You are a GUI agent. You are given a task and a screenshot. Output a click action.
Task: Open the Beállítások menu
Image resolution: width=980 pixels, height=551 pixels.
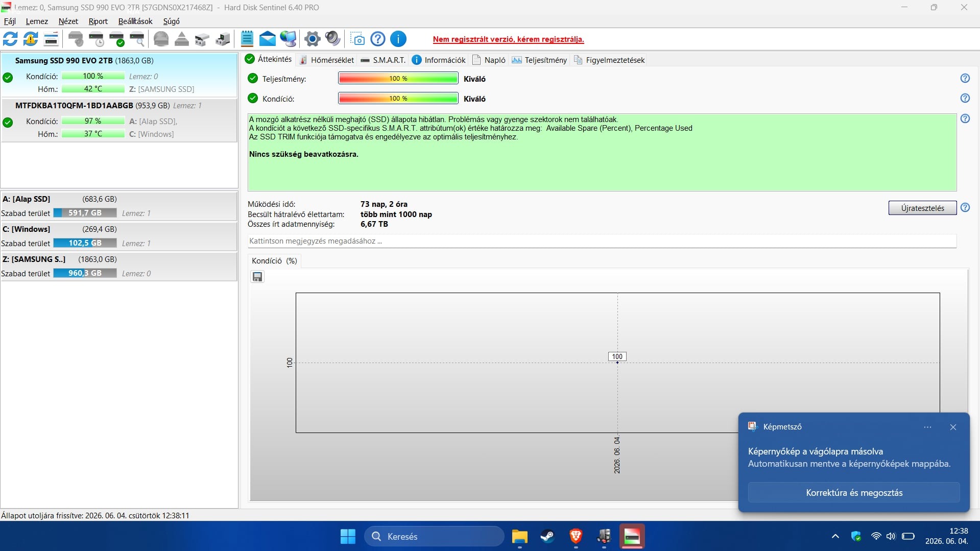pyautogui.click(x=135, y=21)
